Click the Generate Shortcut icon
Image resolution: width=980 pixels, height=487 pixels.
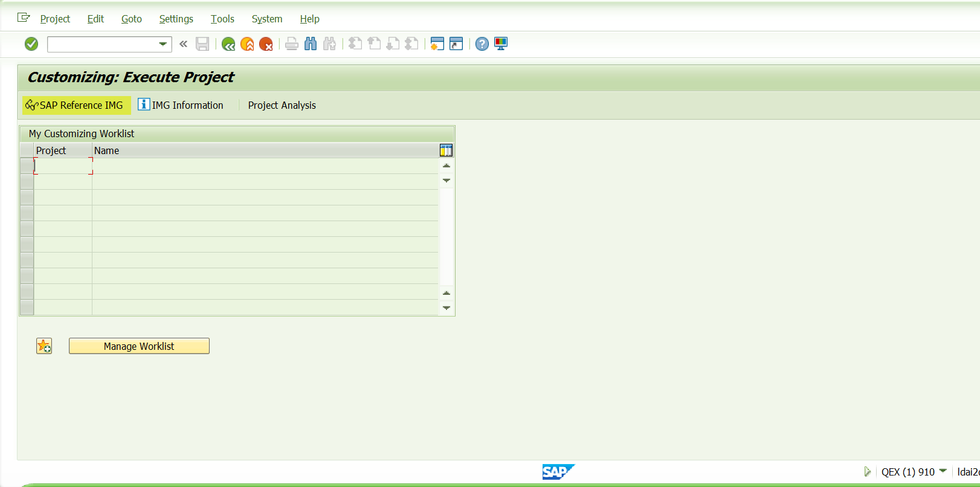point(456,44)
